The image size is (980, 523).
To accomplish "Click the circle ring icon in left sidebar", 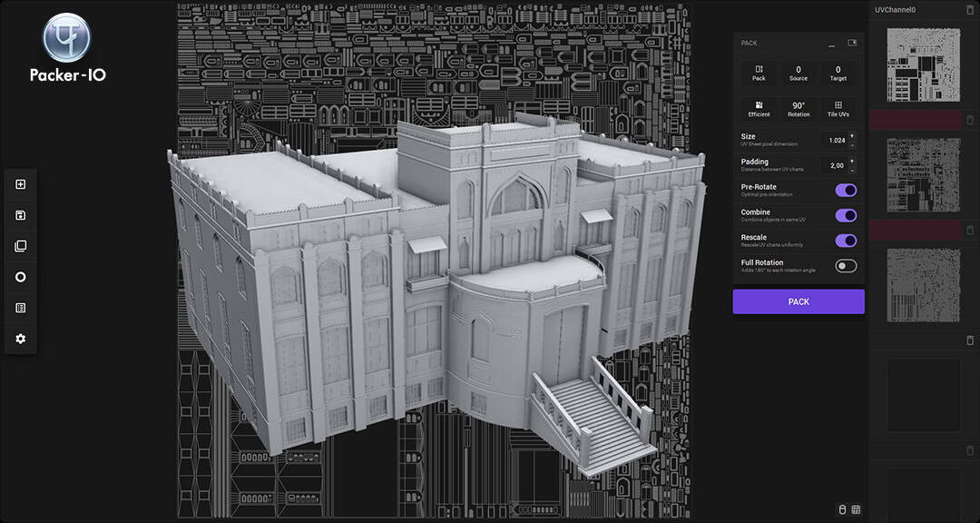I will 21,277.
